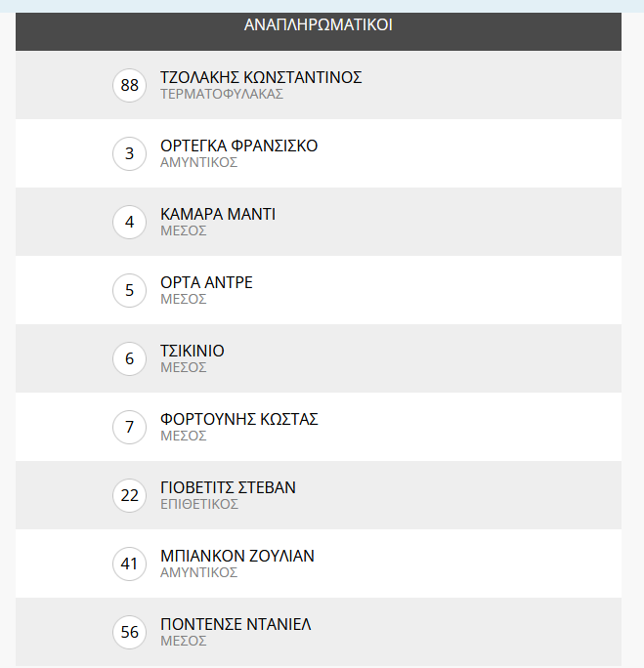Click the number 7 jersey badge
The image size is (644, 668).
coord(130,428)
